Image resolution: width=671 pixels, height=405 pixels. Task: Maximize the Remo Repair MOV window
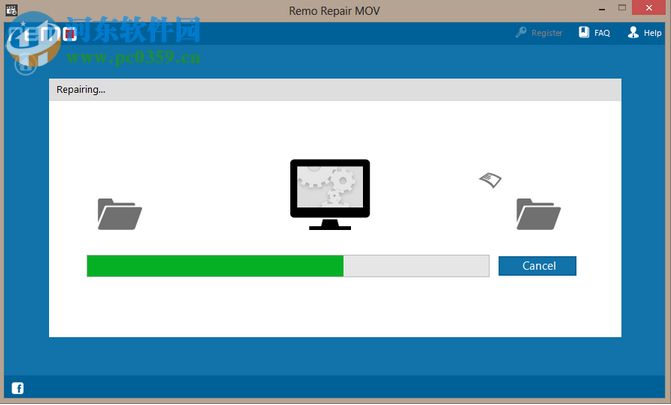(622, 8)
